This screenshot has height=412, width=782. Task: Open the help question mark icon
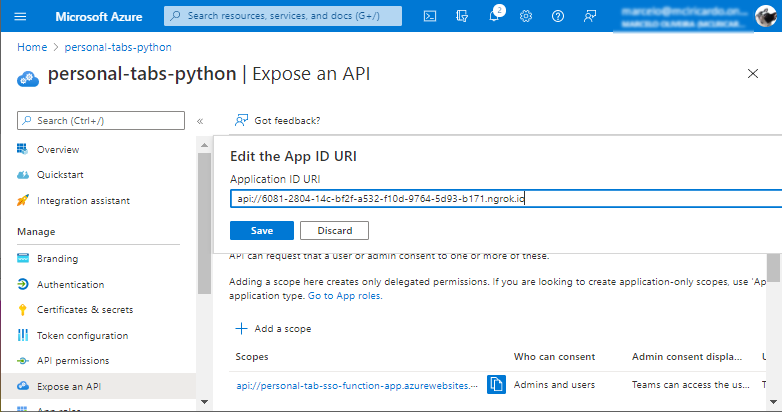tap(558, 16)
